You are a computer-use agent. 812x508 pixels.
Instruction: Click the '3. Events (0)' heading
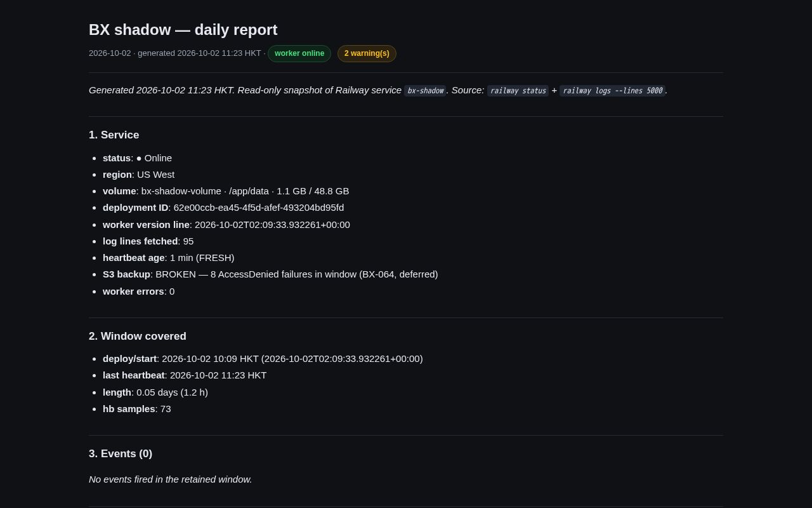(121, 453)
